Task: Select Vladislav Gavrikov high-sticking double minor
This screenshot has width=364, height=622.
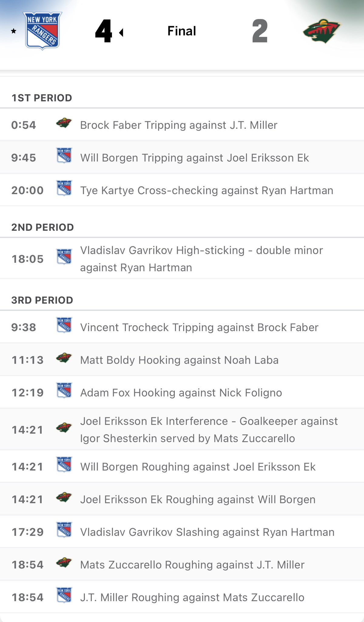Action: (x=201, y=259)
